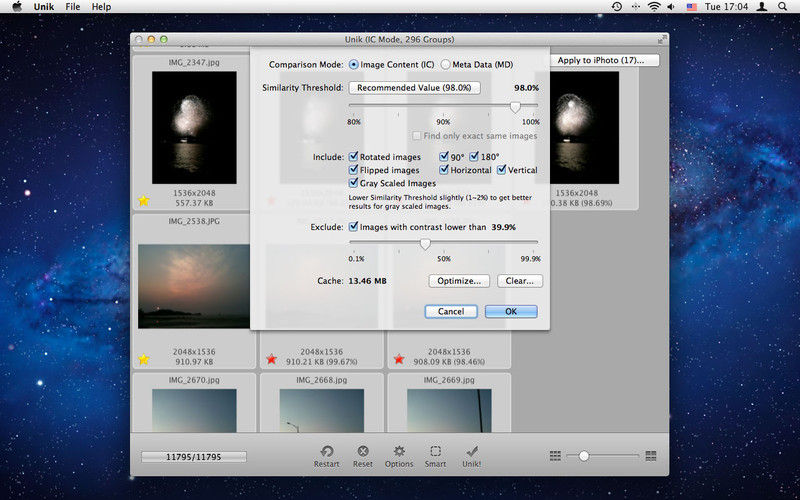Click the user account icon in menu bar

(762, 7)
